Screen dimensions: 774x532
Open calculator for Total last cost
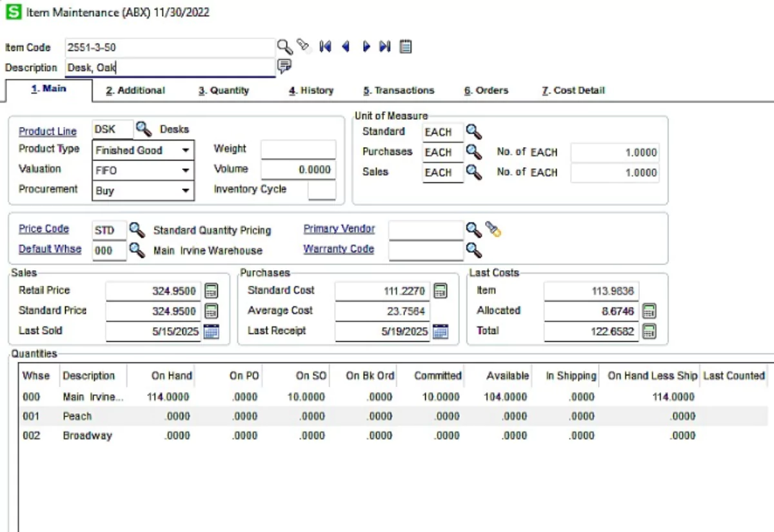pos(650,331)
